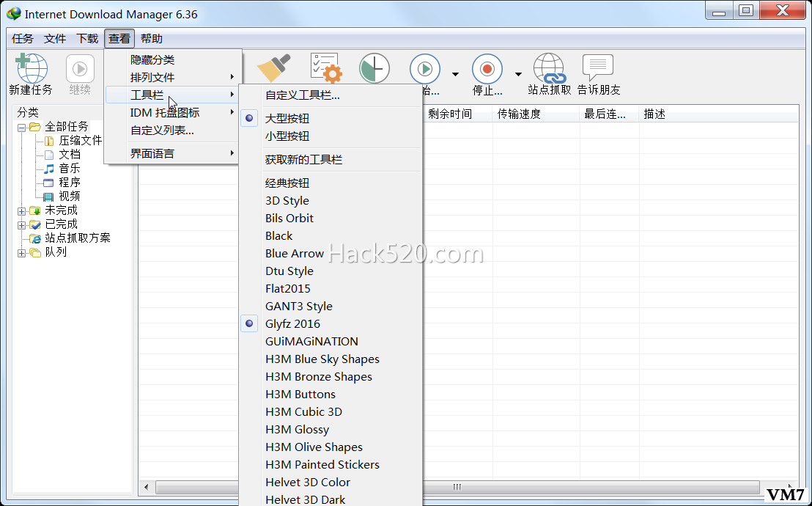Click the horizontal scrollbar left arrow
812x506 pixels.
pos(147,487)
